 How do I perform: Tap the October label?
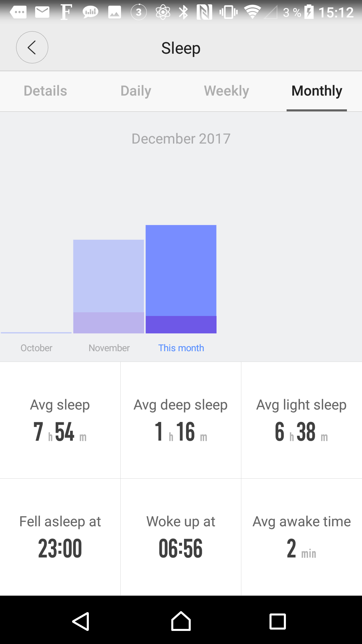coord(37,348)
